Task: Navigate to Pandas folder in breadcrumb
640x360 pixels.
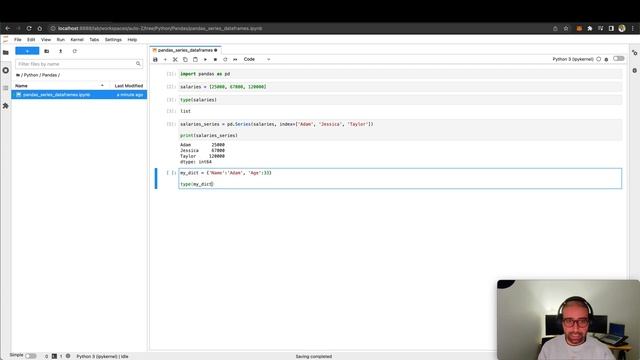Action: point(49,75)
